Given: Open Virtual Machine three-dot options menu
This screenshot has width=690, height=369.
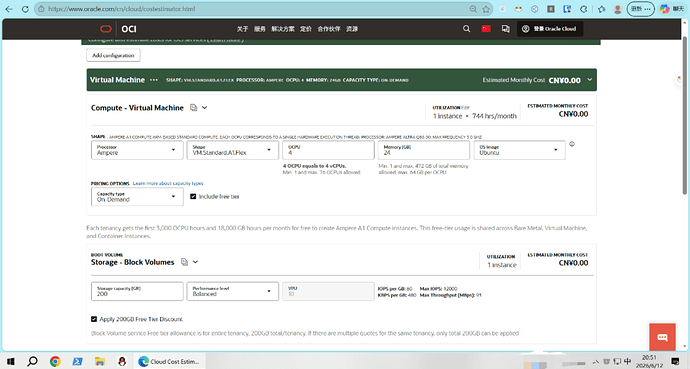Looking at the screenshot, I should (154, 80).
